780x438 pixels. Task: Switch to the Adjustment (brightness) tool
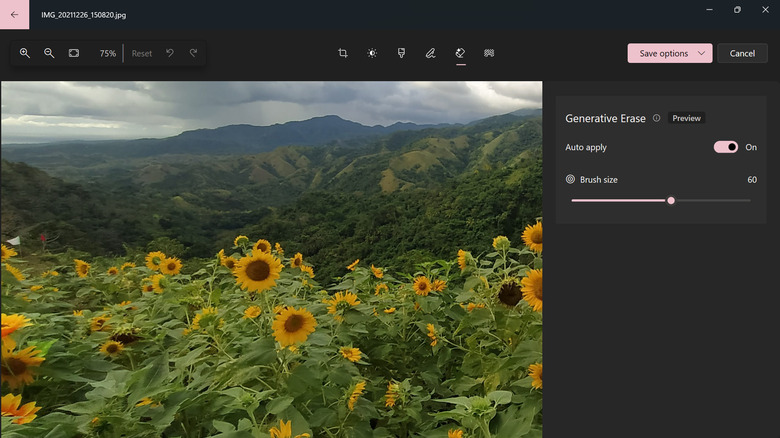pos(372,53)
